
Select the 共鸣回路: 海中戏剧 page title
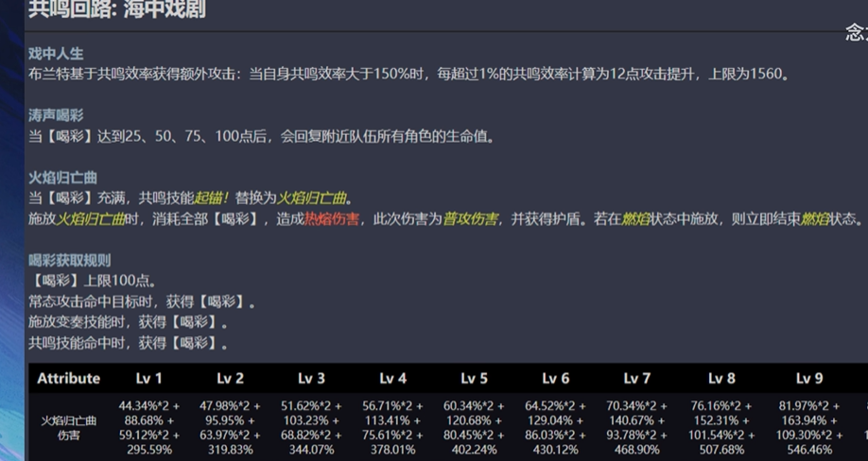(116, 10)
